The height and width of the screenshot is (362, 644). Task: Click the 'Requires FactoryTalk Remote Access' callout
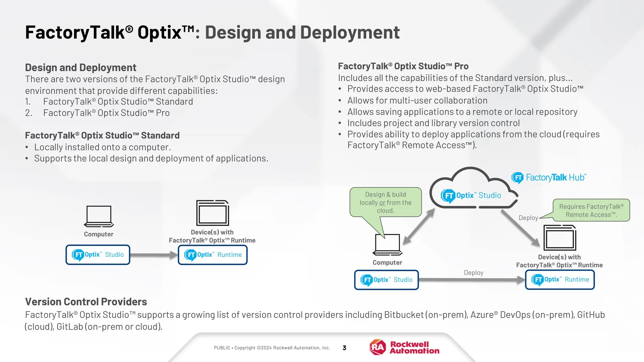tap(591, 210)
